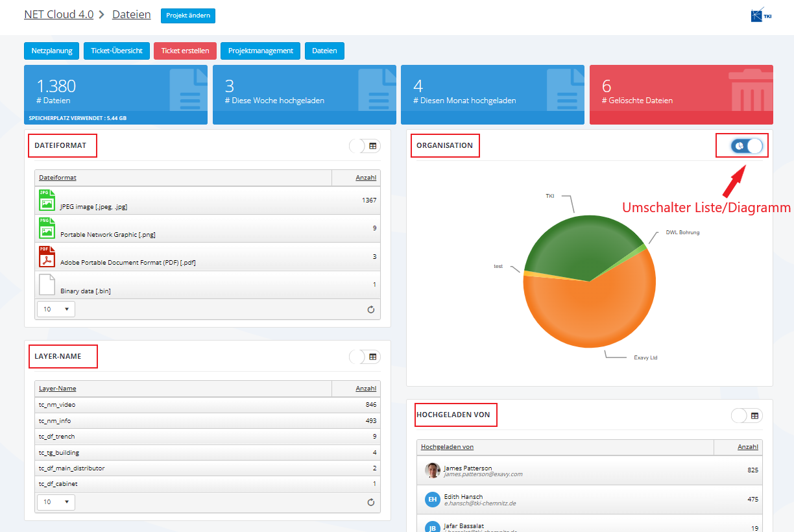Open the Projektmanagement tab
This screenshot has height=532, width=794.
coord(261,51)
